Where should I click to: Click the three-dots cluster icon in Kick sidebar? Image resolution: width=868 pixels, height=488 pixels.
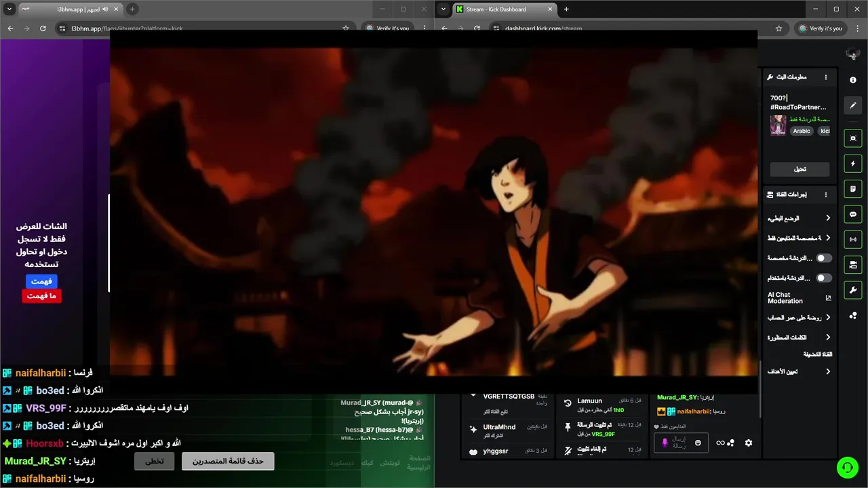pos(853,316)
